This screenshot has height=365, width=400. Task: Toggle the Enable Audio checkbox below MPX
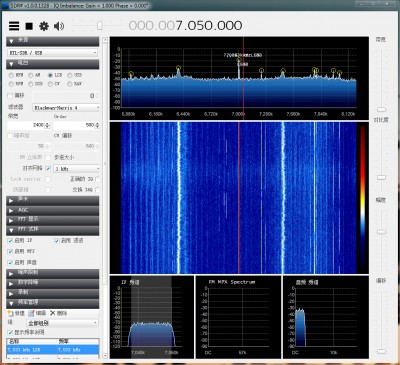(10, 263)
